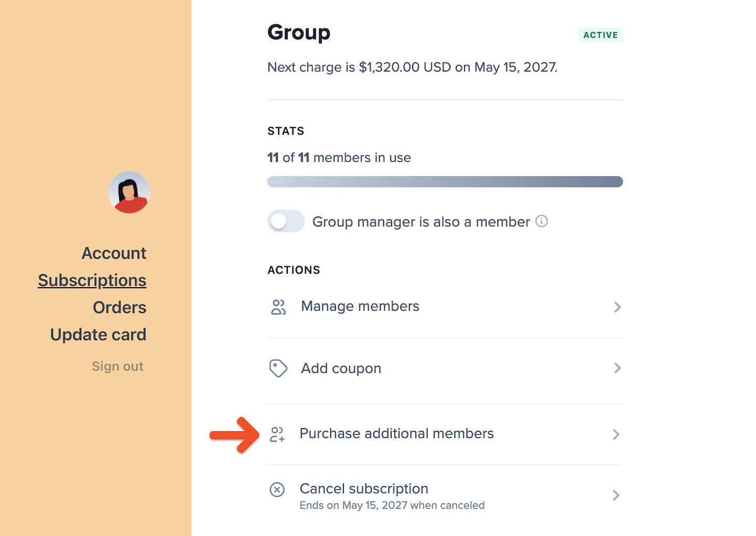This screenshot has height=536, width=756.
Task: Open Subscriptions sidebar menu item
Action: click(x=92, y=280)
